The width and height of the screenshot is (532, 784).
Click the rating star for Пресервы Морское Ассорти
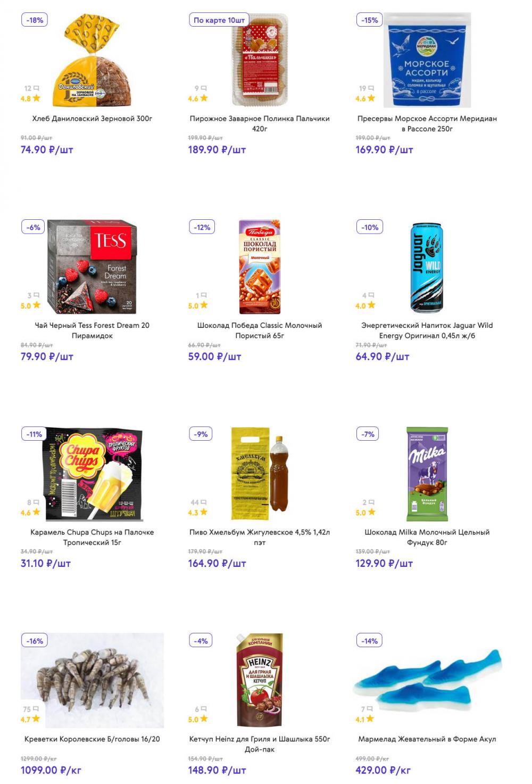pos(371,98)
